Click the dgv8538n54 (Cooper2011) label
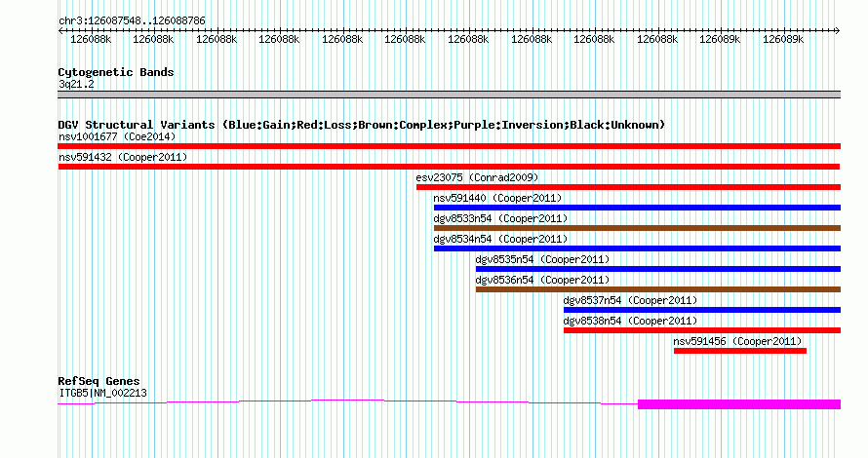Image resolution: width=868 pixels, height=458 pixels. click(x=630, y=321)
